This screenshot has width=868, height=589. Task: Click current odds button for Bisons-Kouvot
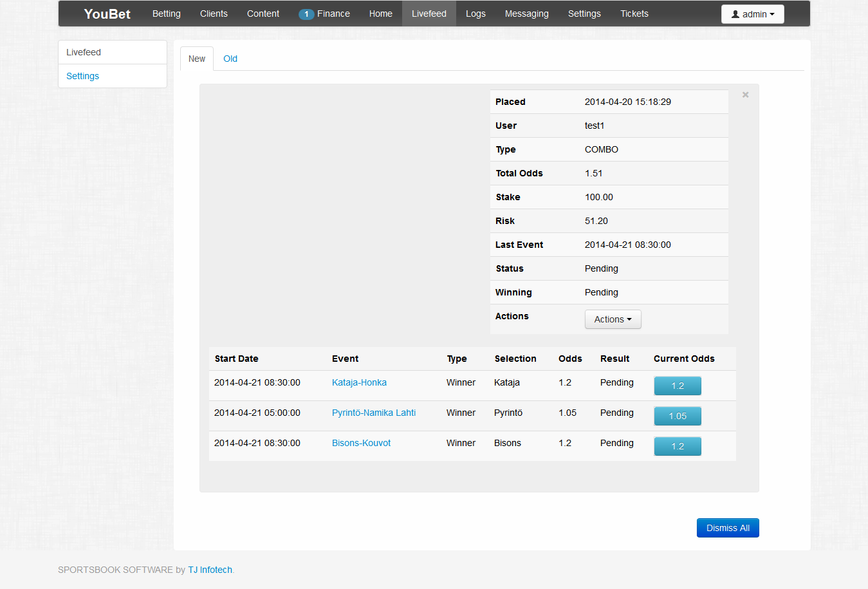(678, 446)
